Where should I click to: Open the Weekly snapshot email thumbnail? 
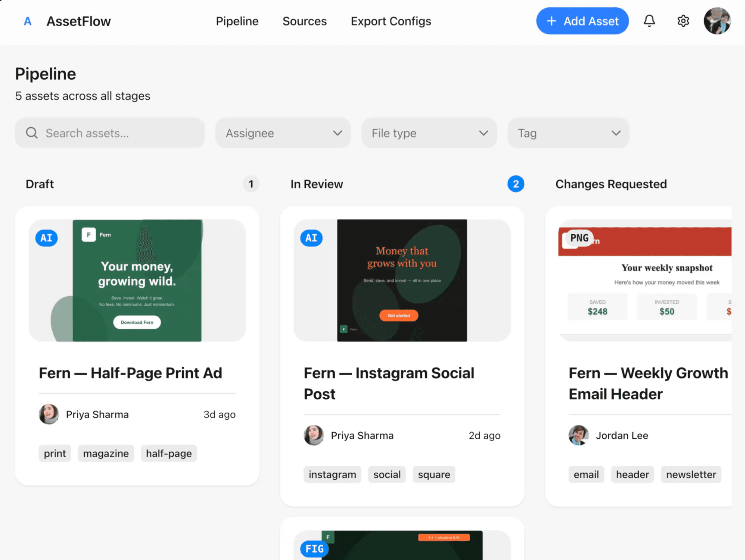(x=645, y=281)
